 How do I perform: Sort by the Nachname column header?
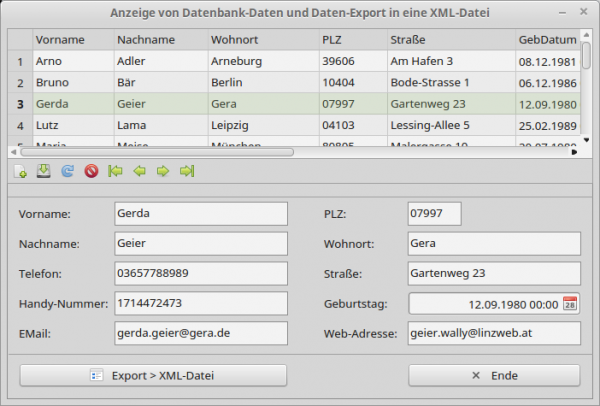[x=158, y=40]
